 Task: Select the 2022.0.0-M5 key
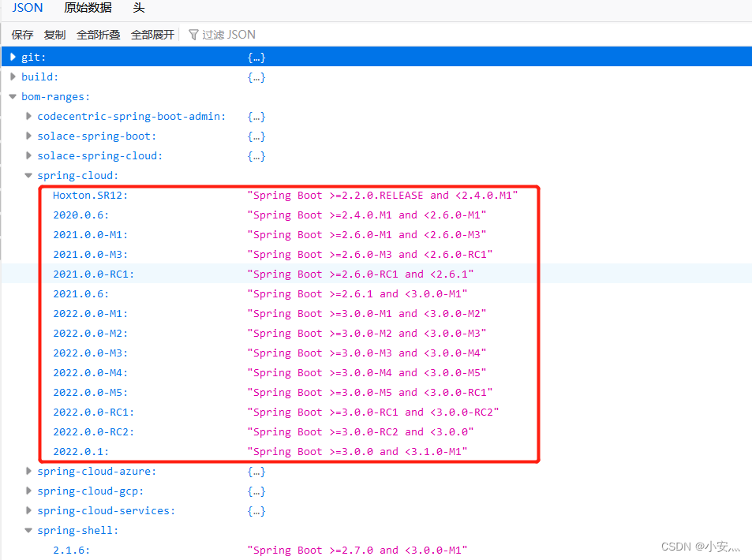(x=90, y=393)
